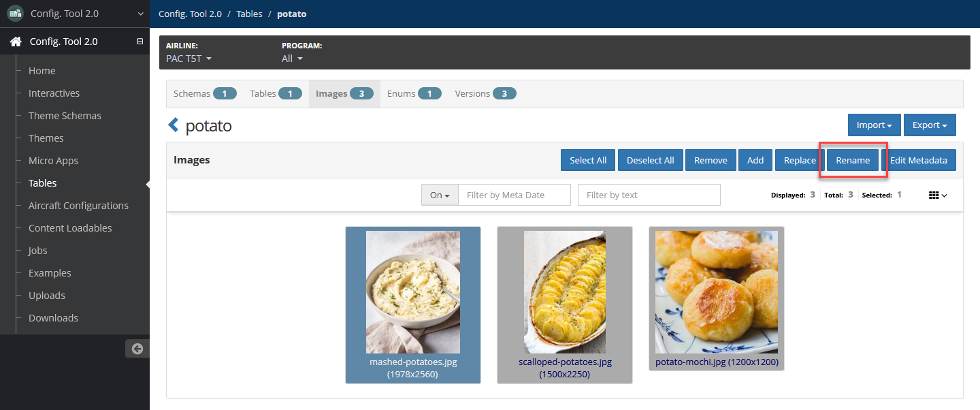Screen dimensions: 980x410
Task: Click the potato-mochi.jpg (1200x1200) caption
Action: click(x=717, y=362)
